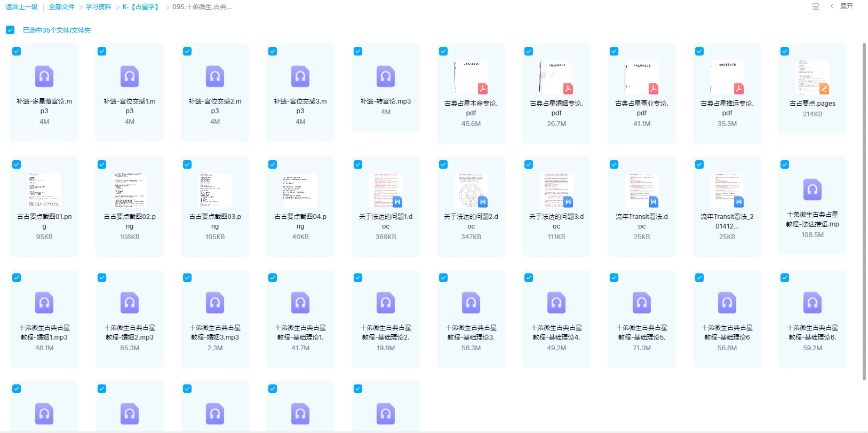Screen dimensions: 868x433
Task: Switch file view mode icon
Action: click(816, 6)
